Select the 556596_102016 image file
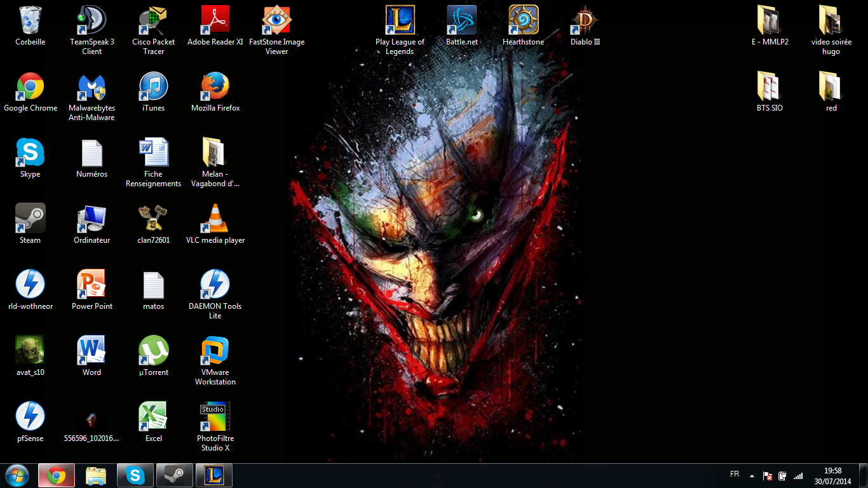The image size is (868, 488). pos(92,419)
